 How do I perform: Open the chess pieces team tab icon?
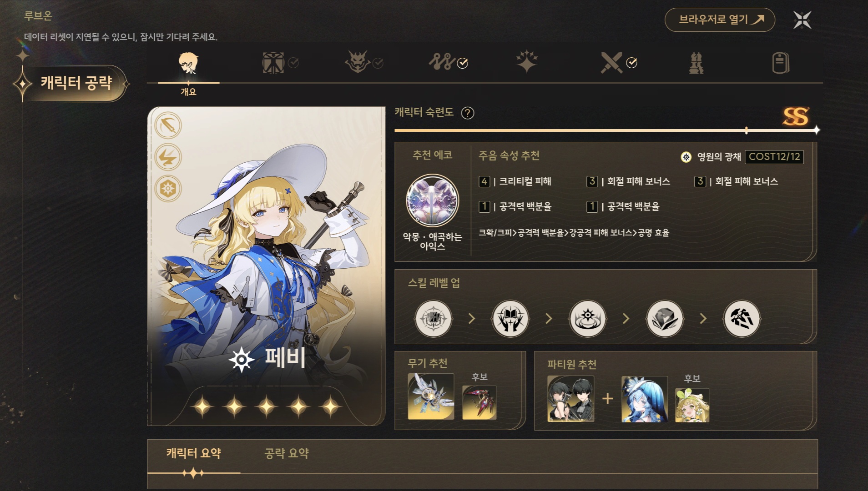(x=696, y=63)
